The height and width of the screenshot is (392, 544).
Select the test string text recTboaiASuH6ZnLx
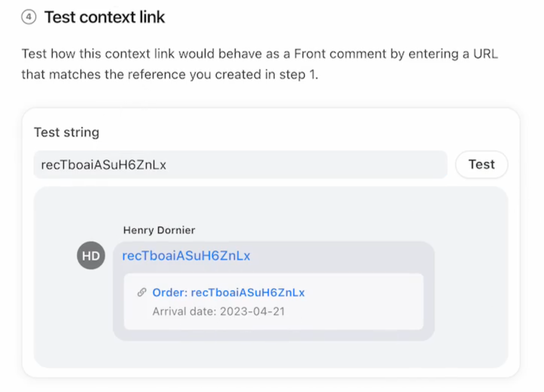point(103,164)
